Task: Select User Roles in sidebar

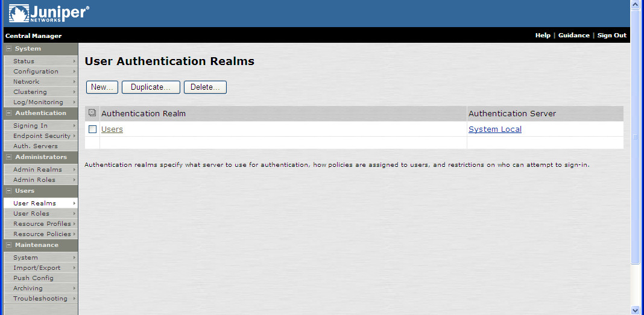Action: click(x=31, y=214)
